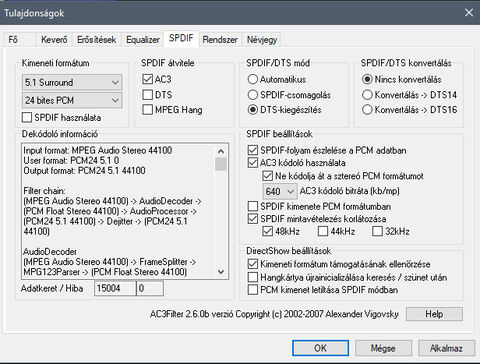
Task: Click the AC3Filter 2.6.0b copyright text
Action: point(274,314)
